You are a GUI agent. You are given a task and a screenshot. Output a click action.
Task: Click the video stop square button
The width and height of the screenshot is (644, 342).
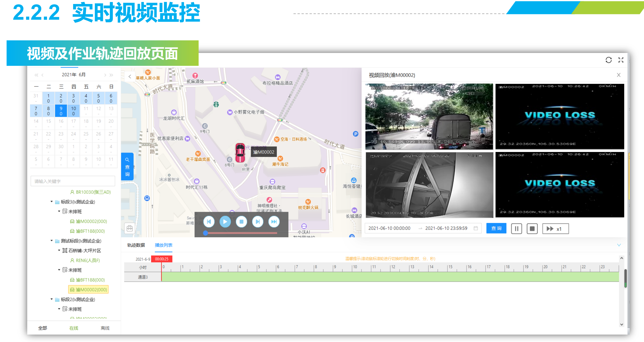point(532,229)
